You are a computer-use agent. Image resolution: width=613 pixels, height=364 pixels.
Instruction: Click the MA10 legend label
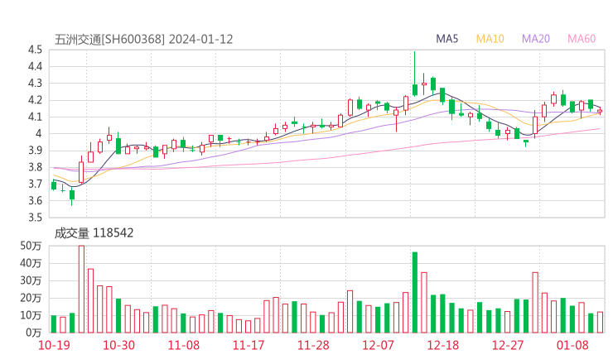[x=490, y=39]
